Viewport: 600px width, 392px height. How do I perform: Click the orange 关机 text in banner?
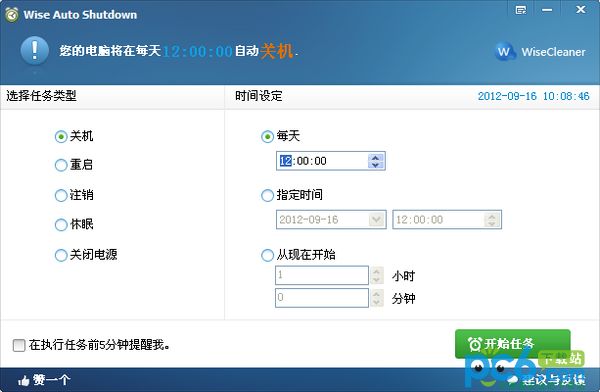tap(277, 51)
